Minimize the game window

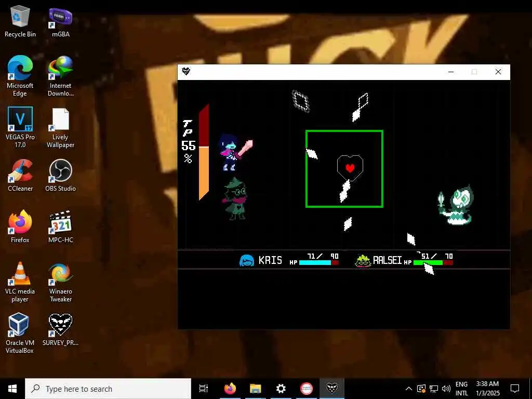451,72
